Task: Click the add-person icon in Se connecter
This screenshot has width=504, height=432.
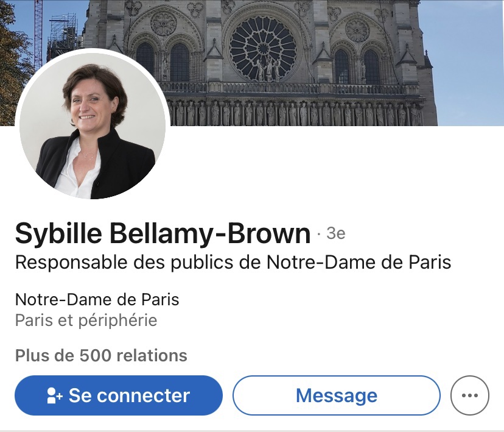Action: tap(55, 395)
